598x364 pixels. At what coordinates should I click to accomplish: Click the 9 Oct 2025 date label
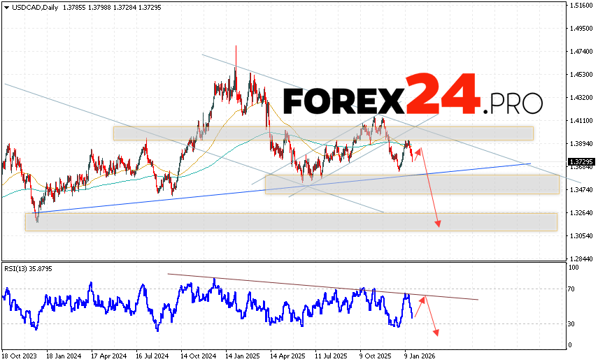pyautogui.click(x=376, y=356)
